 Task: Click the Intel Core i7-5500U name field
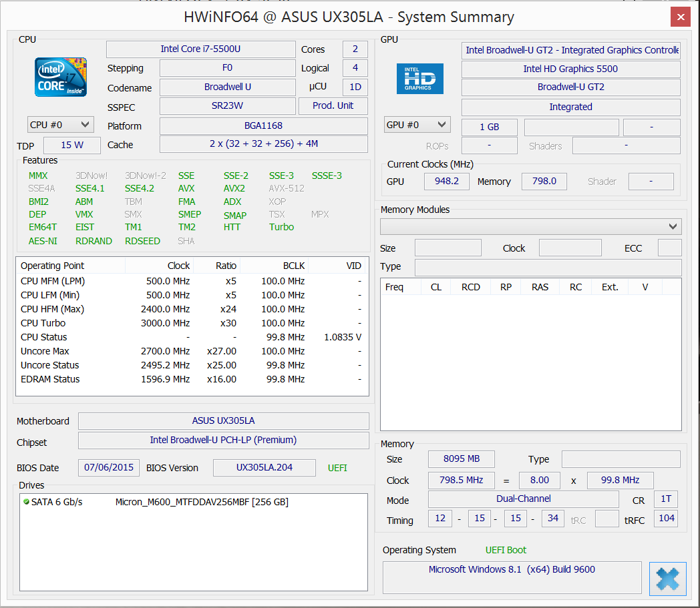tap(201, 49)
